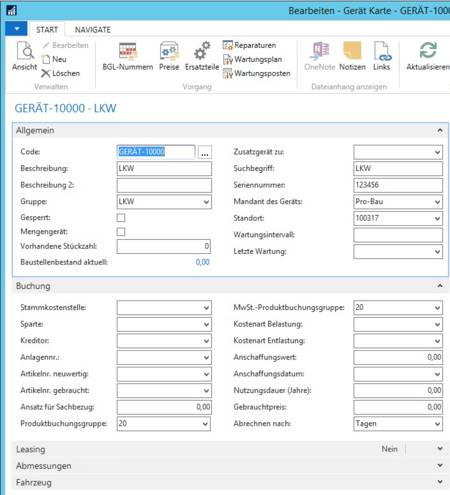Open the Standort dropdown arrow
The width and height of the screenshot is (450, 495).
point(437,219)
